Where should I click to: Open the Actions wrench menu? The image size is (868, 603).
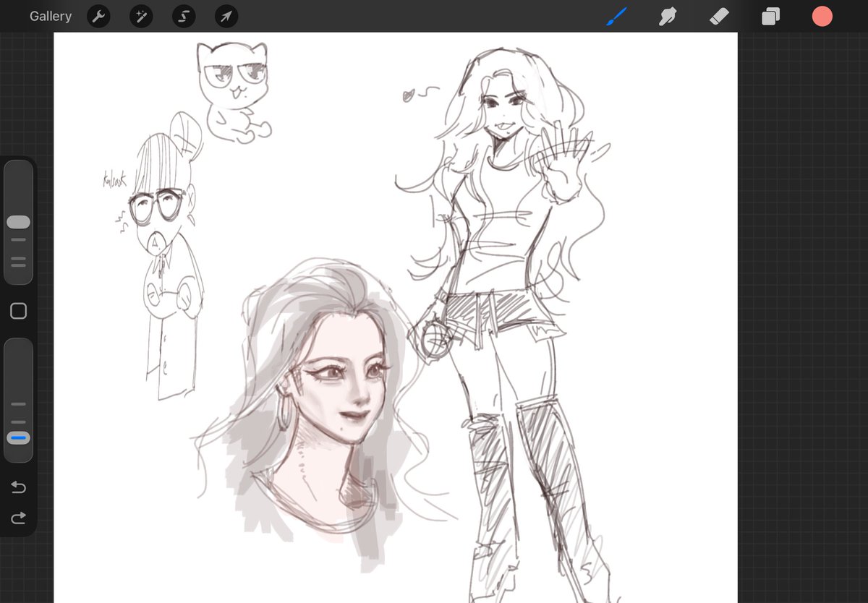(98, 17)
